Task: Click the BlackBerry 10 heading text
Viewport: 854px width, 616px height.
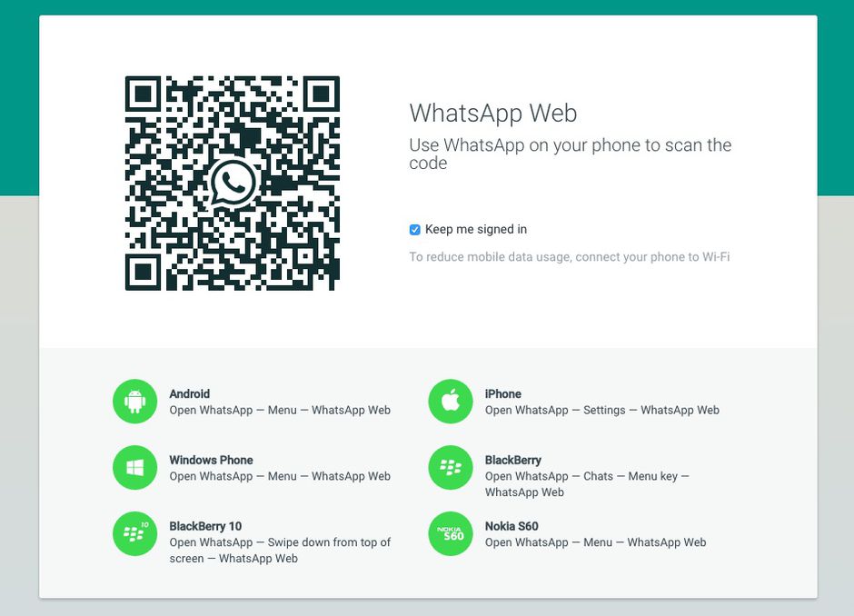Action: click(205, 527)
